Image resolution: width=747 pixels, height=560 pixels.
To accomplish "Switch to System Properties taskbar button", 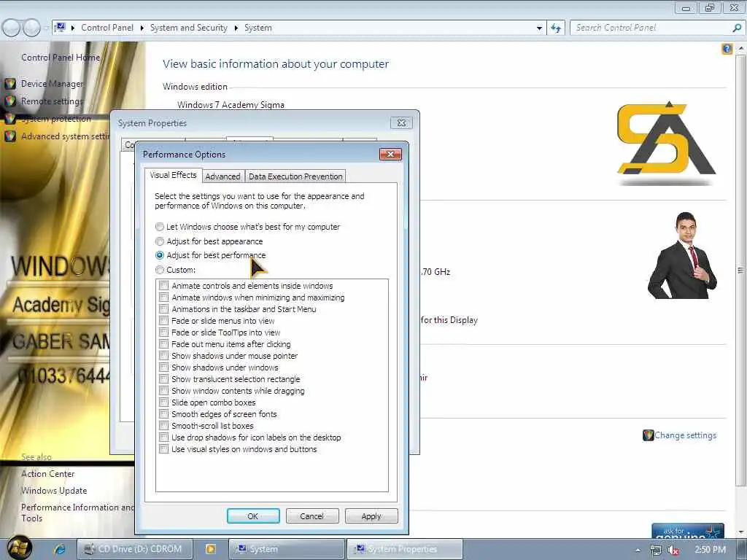I will [404, 549].
